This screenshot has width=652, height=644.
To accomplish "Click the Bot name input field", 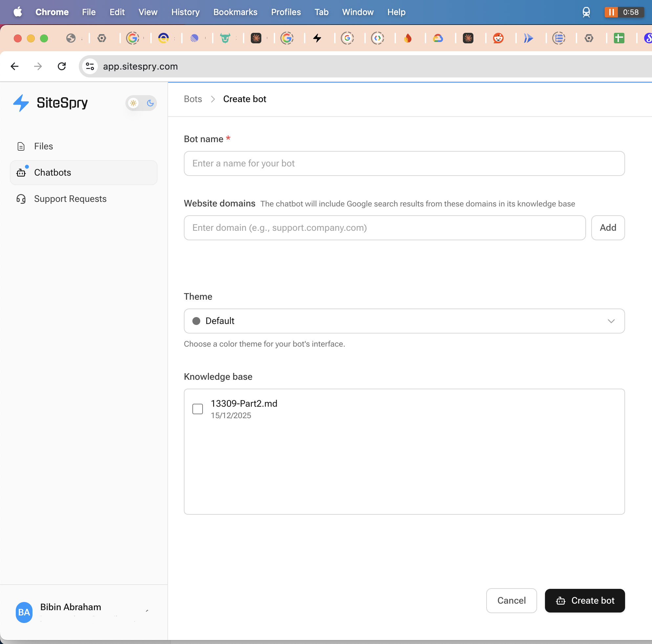I will click(x=404, y=163).
